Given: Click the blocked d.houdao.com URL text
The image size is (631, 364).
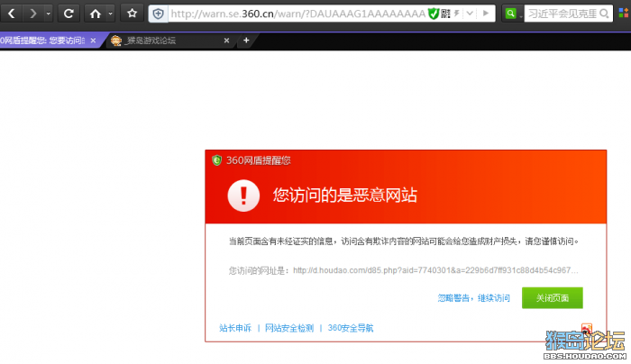Looking at the screenshot, I should tap(435, 270).
